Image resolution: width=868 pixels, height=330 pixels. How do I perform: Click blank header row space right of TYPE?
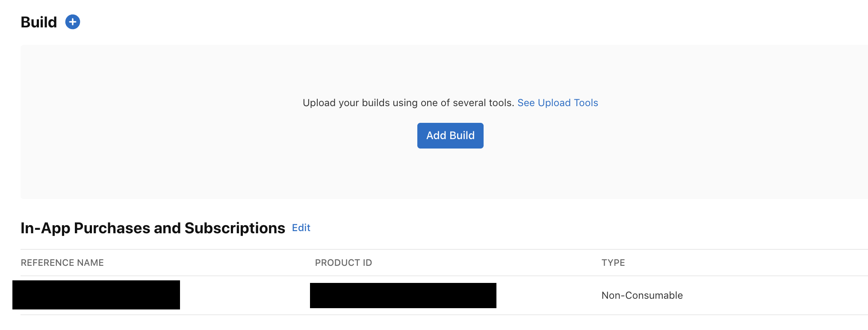[x=747, y=263]
